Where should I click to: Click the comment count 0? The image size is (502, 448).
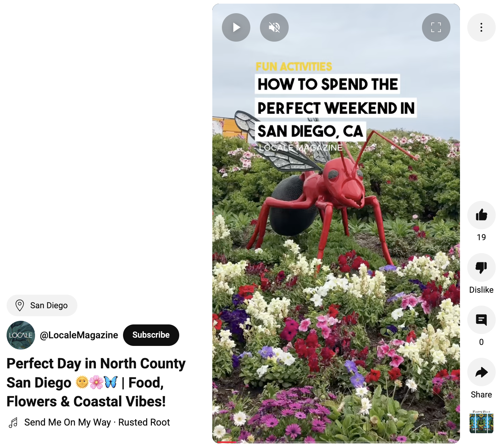[481, 342]
